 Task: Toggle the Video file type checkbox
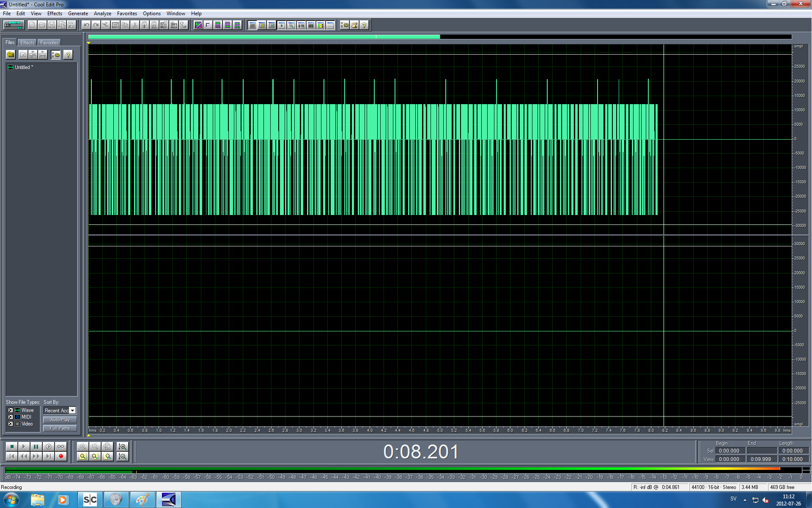(11, 424)
